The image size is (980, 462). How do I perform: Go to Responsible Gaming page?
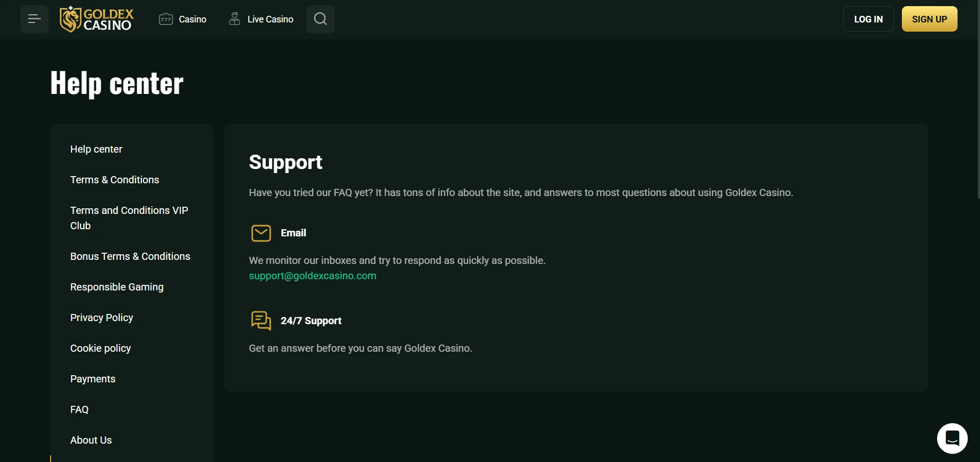(117, 287)
